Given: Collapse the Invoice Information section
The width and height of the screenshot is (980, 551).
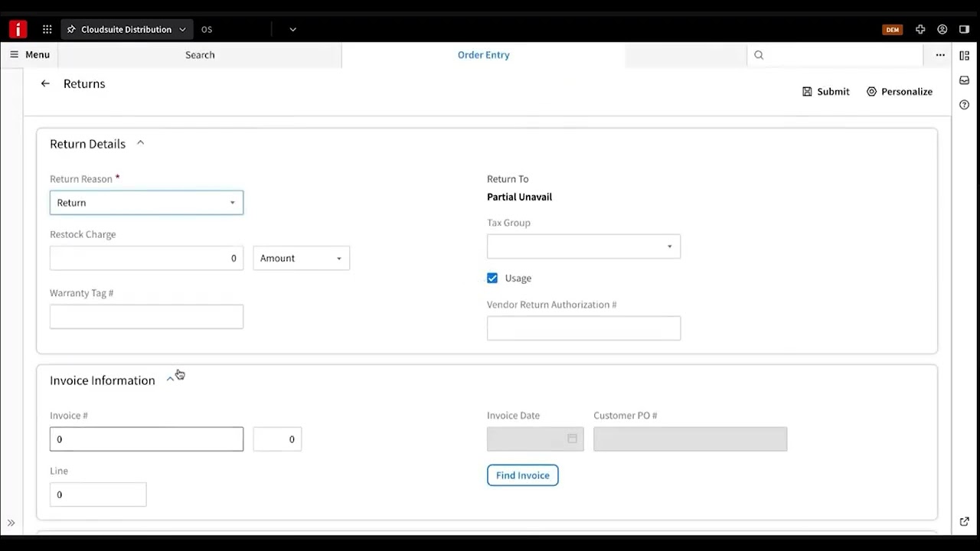Looking at the screenshot, I should pyautogui.click(x=170, y=380).
